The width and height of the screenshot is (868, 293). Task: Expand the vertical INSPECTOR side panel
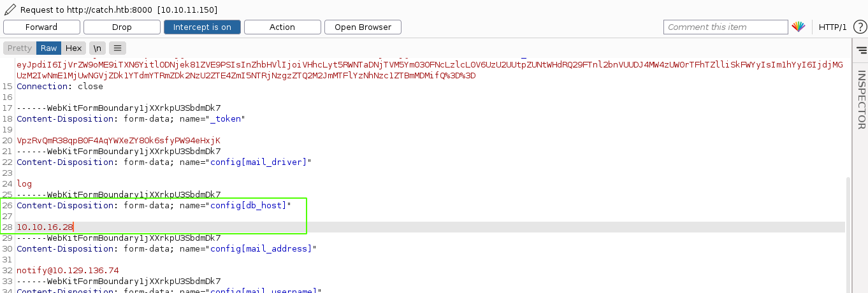(861, 99)
